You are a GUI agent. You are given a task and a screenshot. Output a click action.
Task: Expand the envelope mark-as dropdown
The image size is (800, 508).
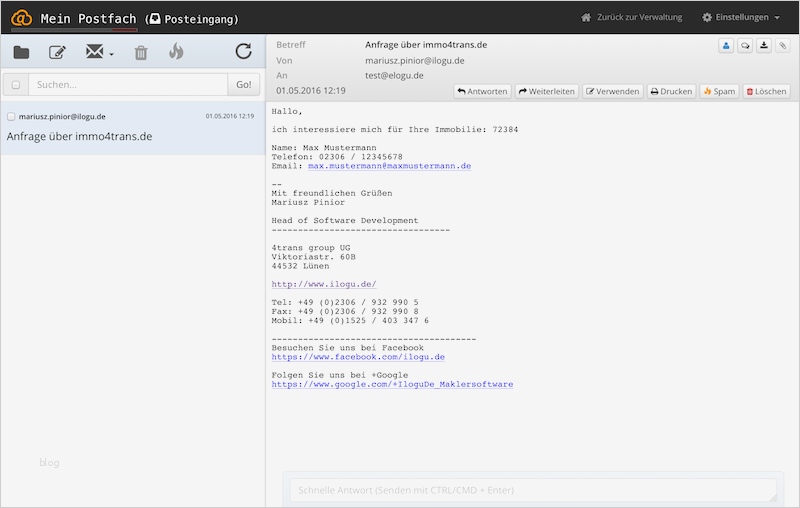99,52
